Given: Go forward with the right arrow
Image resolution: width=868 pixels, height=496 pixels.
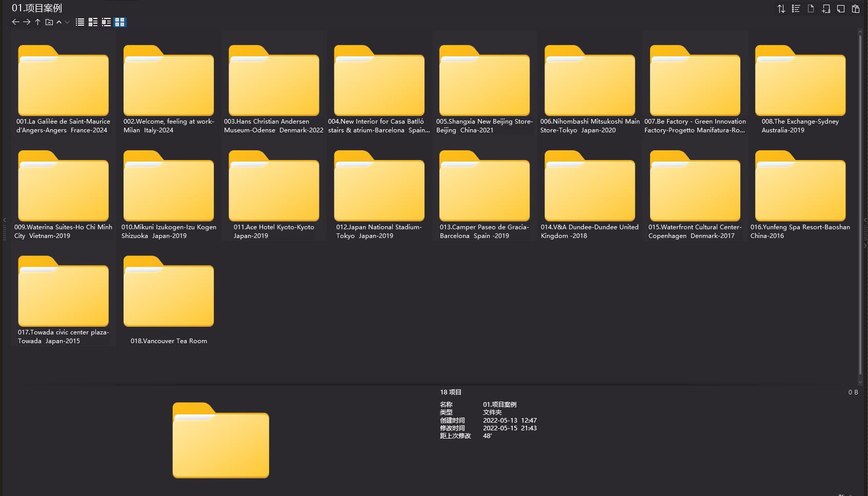Looking at the screenshot, I should (x=27, y=22).
